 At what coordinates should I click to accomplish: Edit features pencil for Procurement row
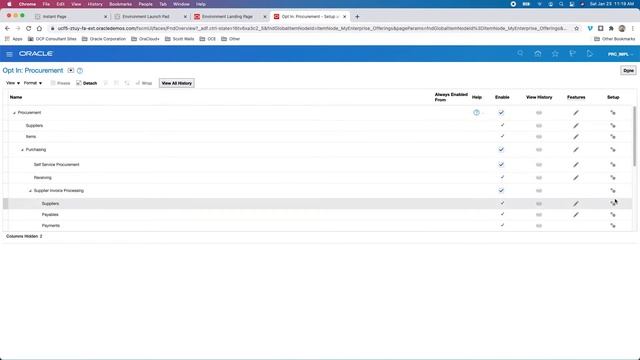(x=576, y=113)
